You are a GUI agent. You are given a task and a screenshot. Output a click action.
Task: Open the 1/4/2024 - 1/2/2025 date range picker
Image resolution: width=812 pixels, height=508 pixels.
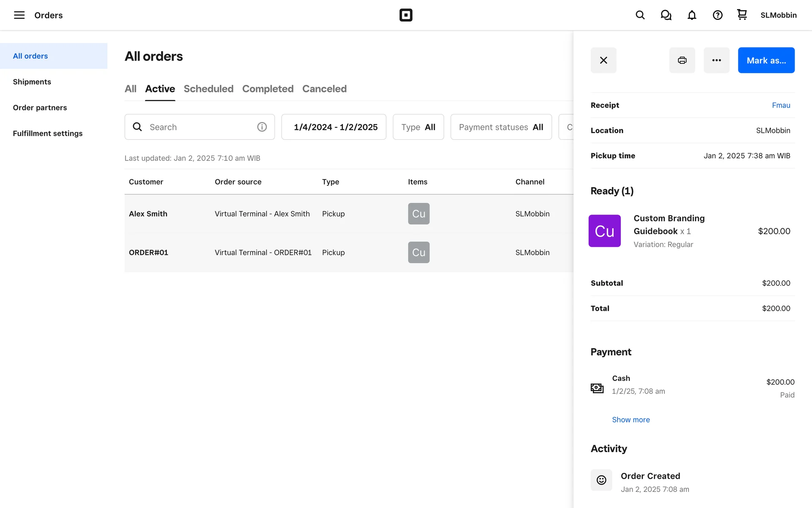pyautogui.click(x=334, y=127)
